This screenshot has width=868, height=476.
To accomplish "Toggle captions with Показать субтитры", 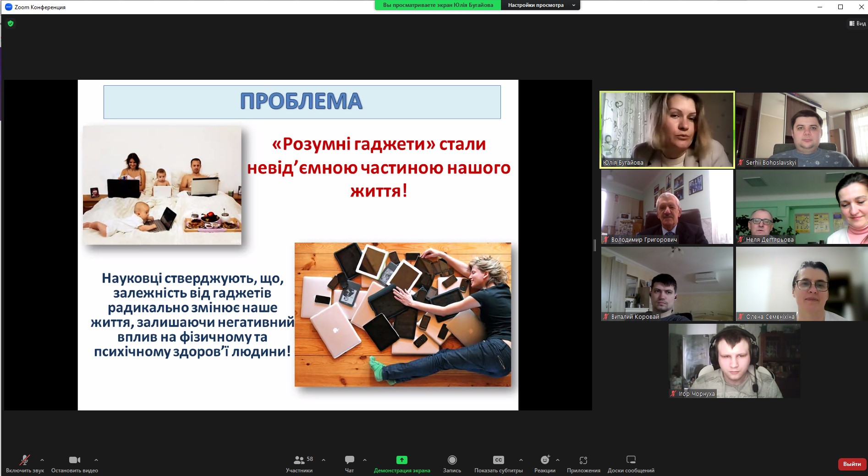I will [x=498, y=463].
